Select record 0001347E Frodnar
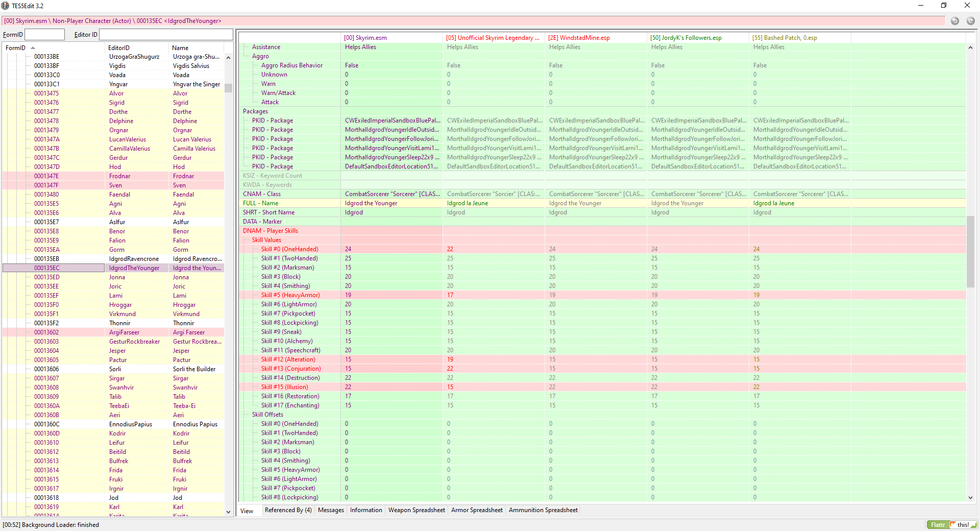Image resolution: width=980 pixels, height=531 pixels. click(x=113, y=176)
